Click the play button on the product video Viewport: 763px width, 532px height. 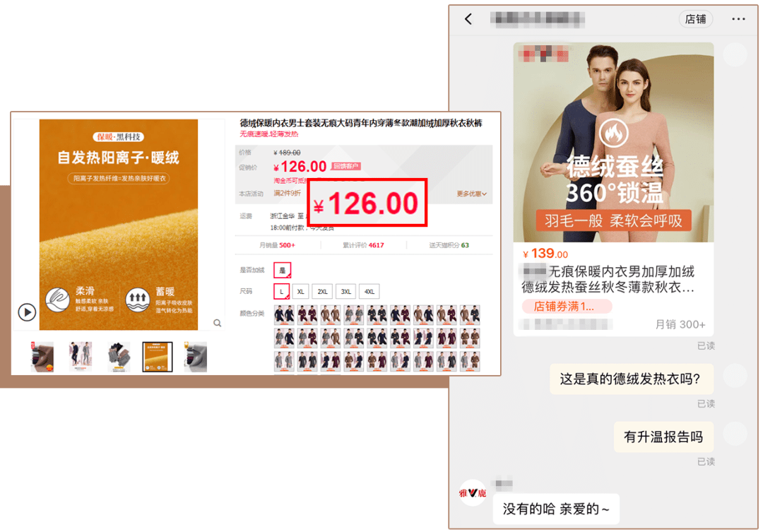(x=27, y=312)
